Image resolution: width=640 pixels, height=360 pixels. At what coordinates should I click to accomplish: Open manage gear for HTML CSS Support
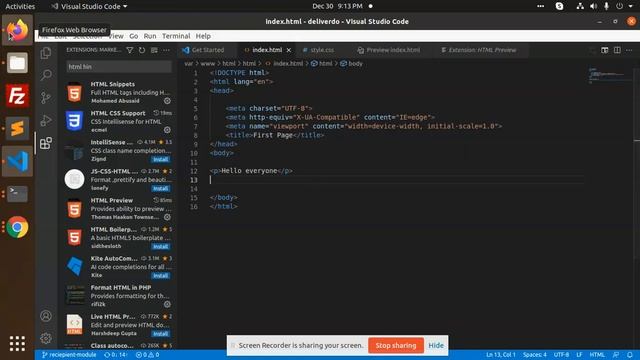(x=167, y=130)
